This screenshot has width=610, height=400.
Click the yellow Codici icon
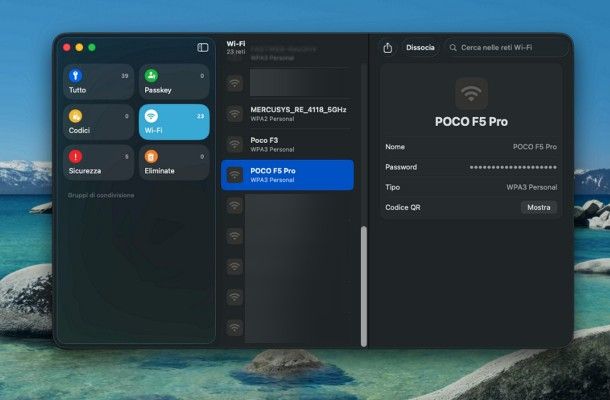75,116
